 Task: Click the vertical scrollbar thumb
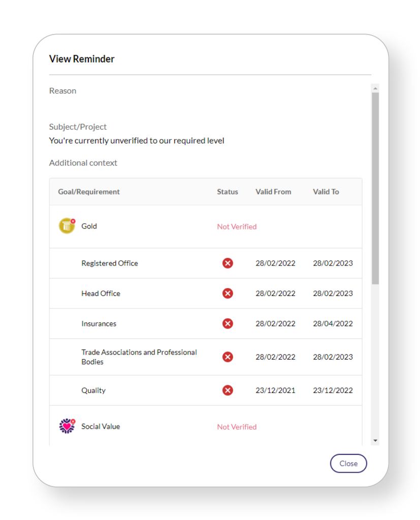[375, 188]
